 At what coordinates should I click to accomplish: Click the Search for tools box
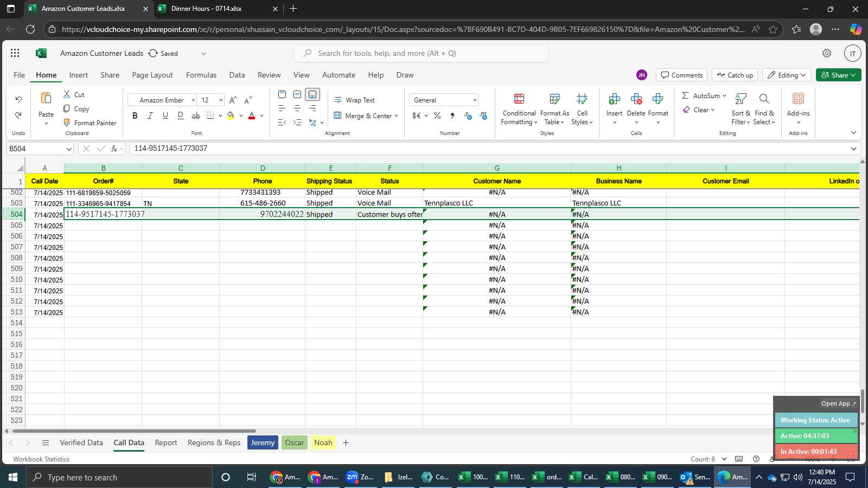(421, 53)
